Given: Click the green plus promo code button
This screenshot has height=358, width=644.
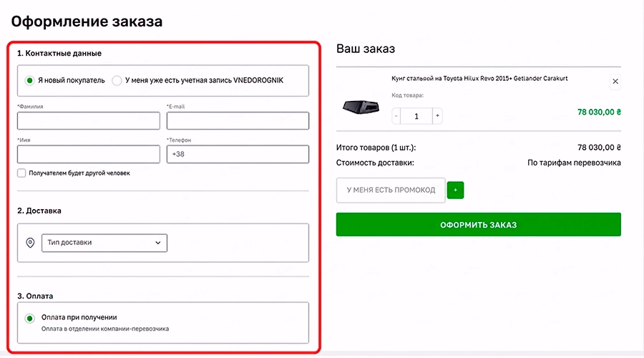Looking at the screenshot, I should [x=456, y=190].
